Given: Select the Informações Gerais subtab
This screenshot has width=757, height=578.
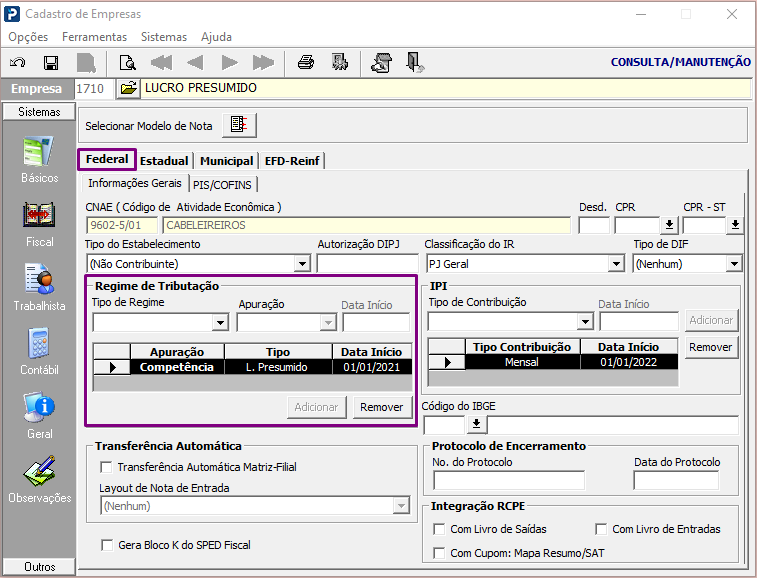Looking at the screenshot, I should tap(135, 183).
